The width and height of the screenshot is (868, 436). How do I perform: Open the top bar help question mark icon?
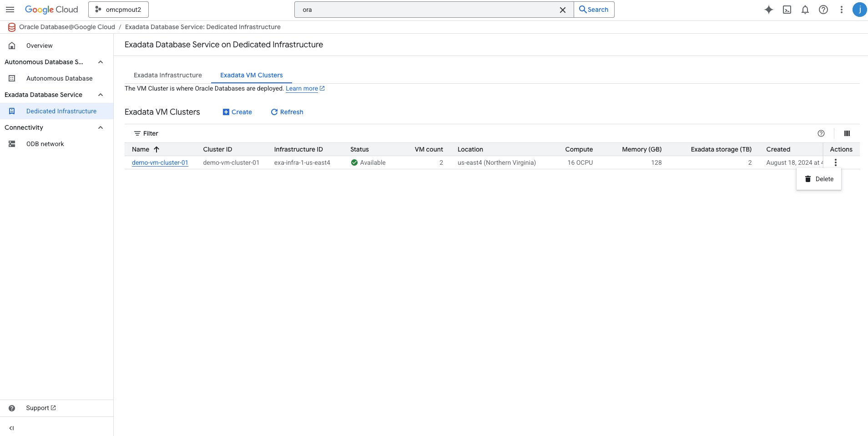pyautogui.click(x=823, y=10)
